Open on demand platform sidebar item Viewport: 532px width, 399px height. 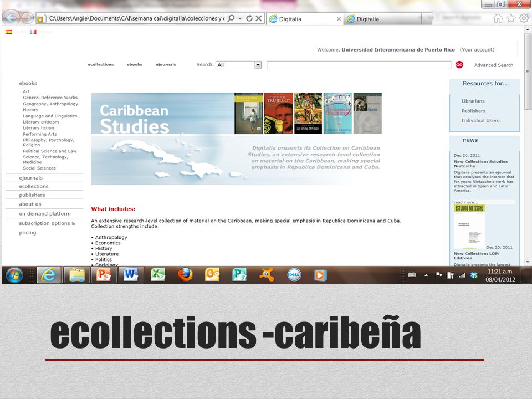coord(45,213)
